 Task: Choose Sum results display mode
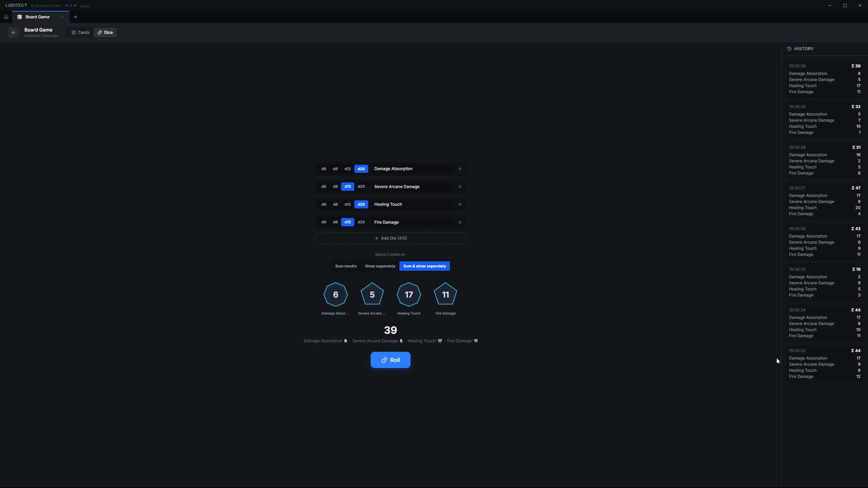coord(346,266)
